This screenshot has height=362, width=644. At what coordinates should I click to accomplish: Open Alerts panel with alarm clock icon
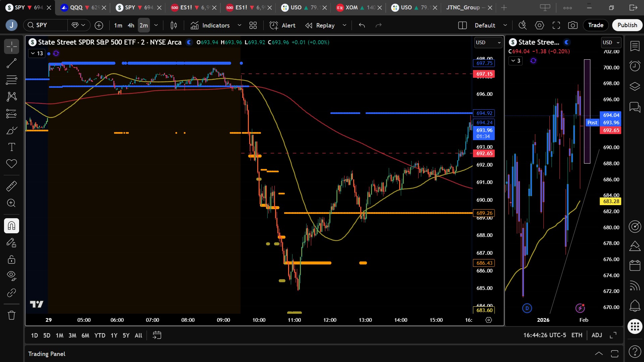click(635, 66)
